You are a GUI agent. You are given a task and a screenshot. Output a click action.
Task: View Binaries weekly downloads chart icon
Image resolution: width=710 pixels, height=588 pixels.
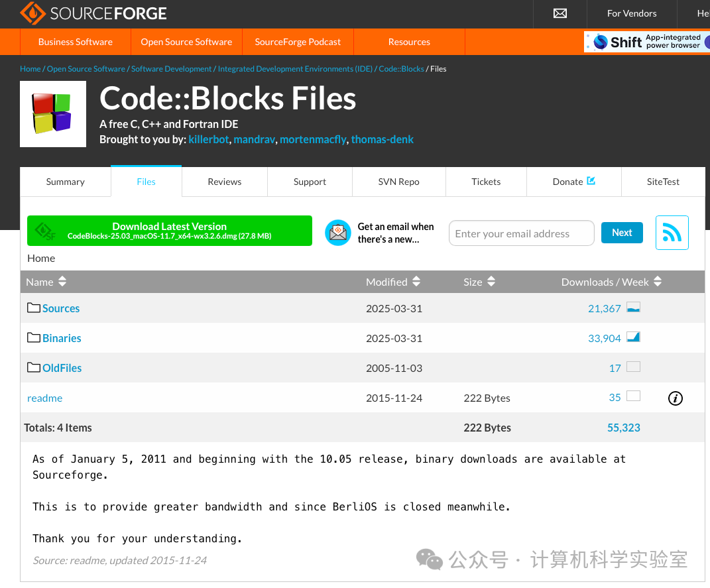[633, 337]
